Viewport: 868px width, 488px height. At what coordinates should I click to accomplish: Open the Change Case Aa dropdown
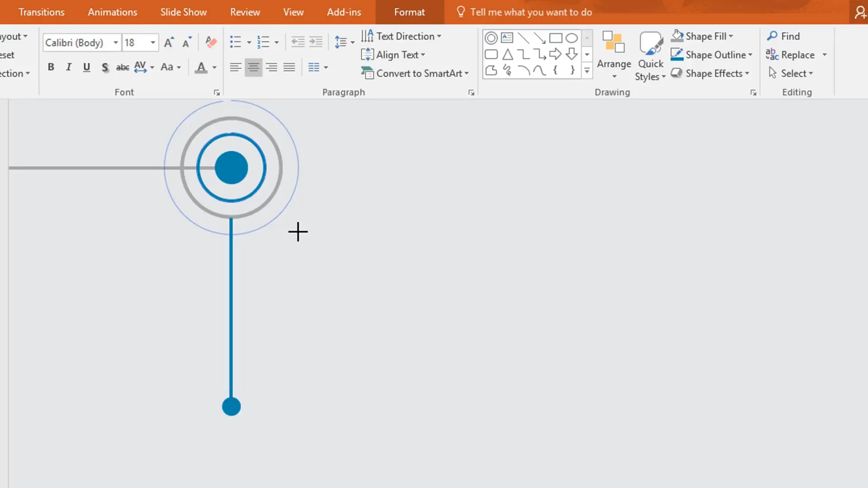pyautogui.click(x=171, y=67)
